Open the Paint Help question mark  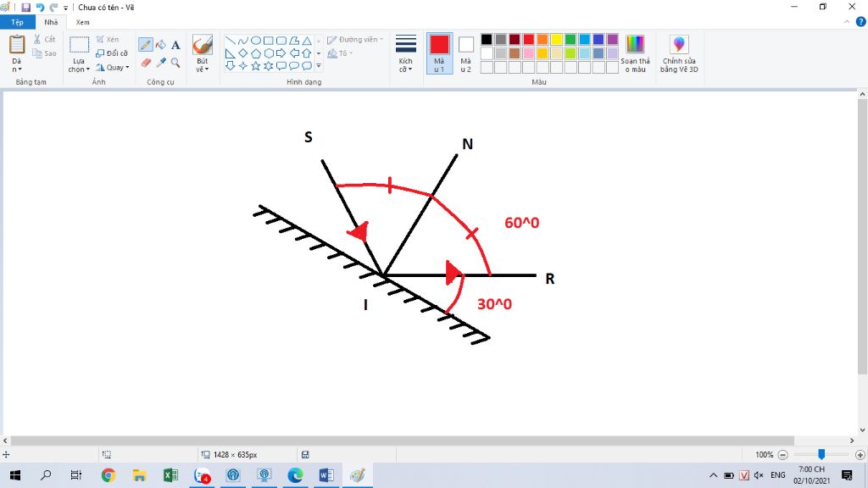click(861, 22)
